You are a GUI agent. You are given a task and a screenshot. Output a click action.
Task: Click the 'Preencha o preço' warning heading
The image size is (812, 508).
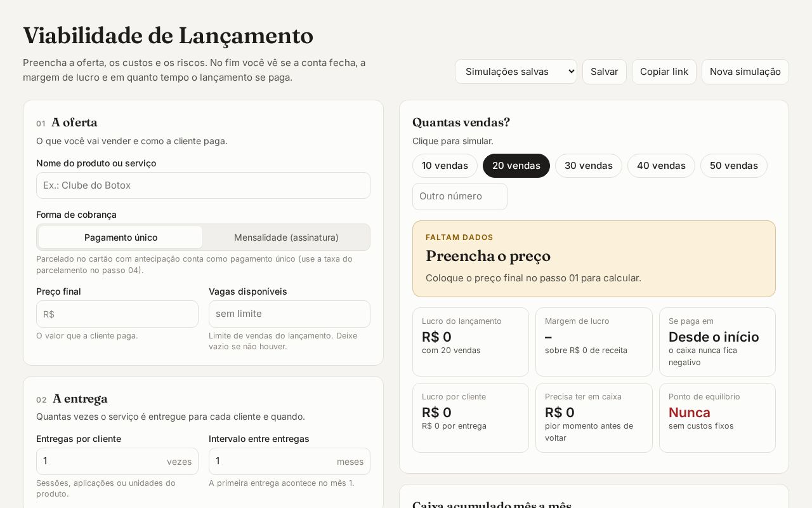pyautogui.click(x=488, y=256)
